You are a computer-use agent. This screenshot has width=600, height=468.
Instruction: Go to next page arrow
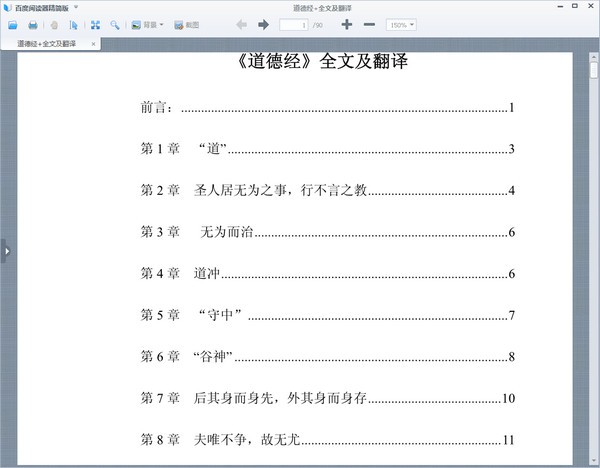click(x=263, y=25)
